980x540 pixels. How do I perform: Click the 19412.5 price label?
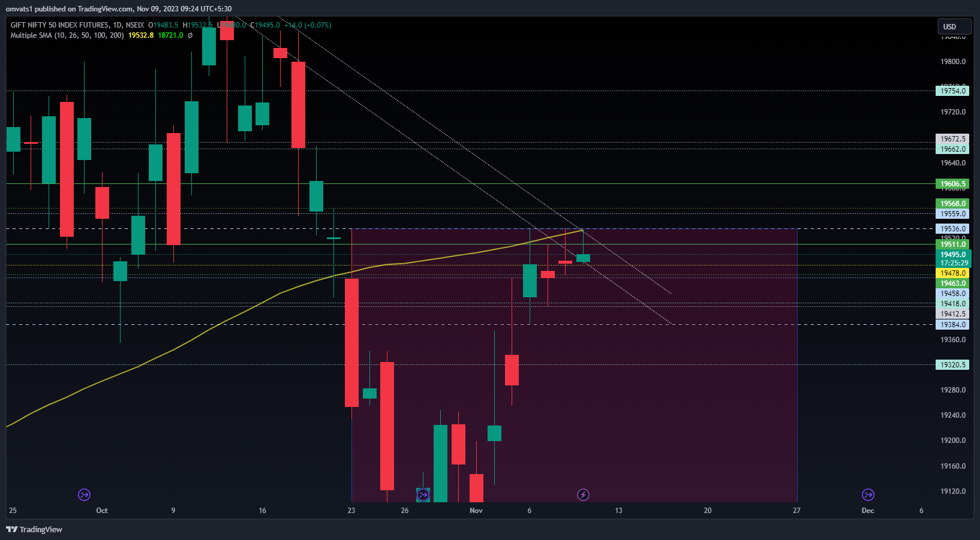click(x=952, y=314)
